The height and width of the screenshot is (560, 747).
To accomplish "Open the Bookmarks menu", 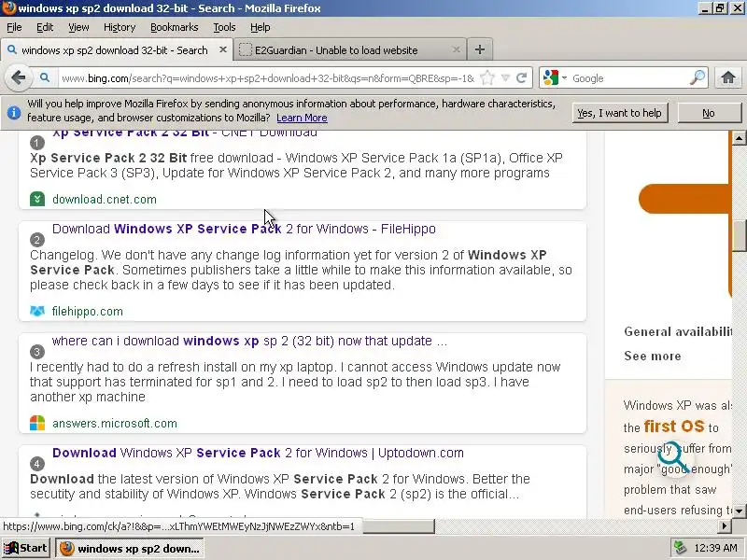I will [x=175, y=27].
